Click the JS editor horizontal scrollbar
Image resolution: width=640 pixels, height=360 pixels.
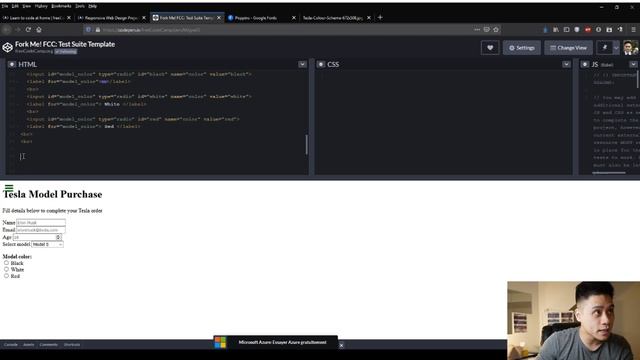point(609,173)
